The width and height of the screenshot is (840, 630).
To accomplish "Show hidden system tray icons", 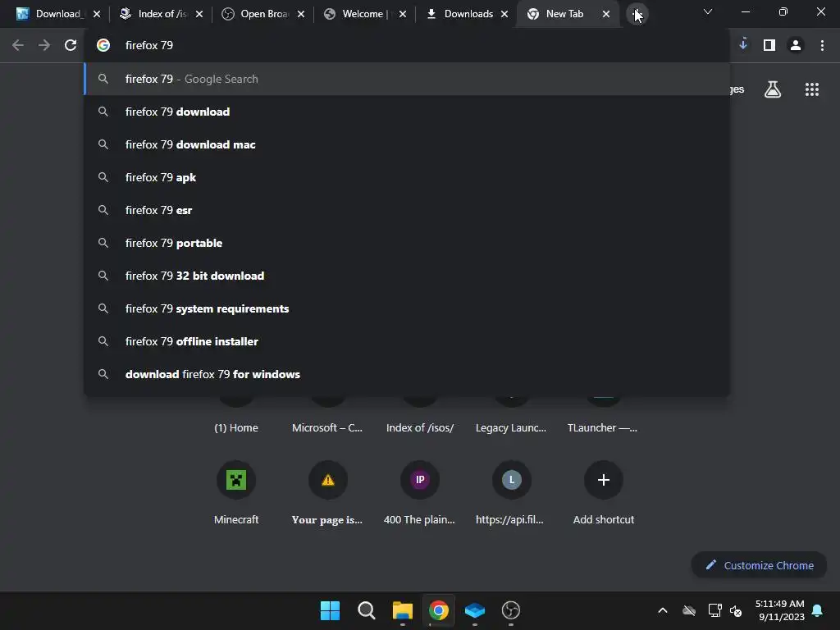I will click(x=663, y=610).
